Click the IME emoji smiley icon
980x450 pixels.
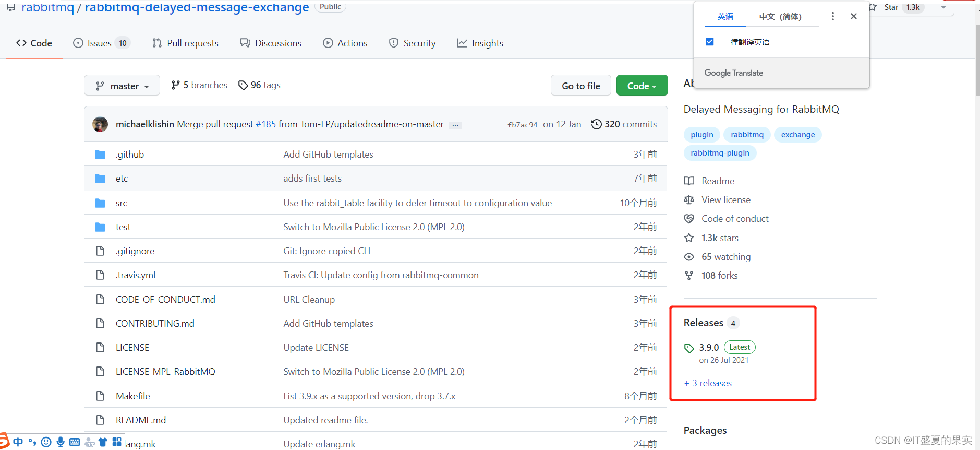click(46, 442)
